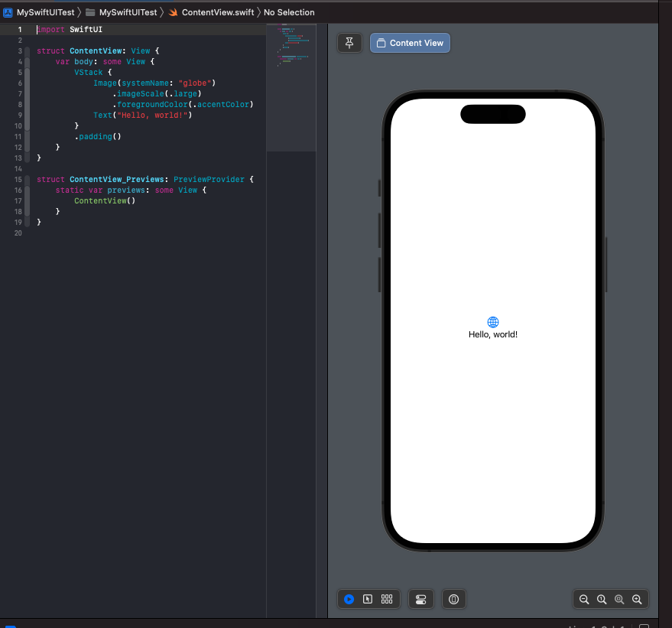Select the Content View preview tab
The image size is (672, 628).
(410, 43)
